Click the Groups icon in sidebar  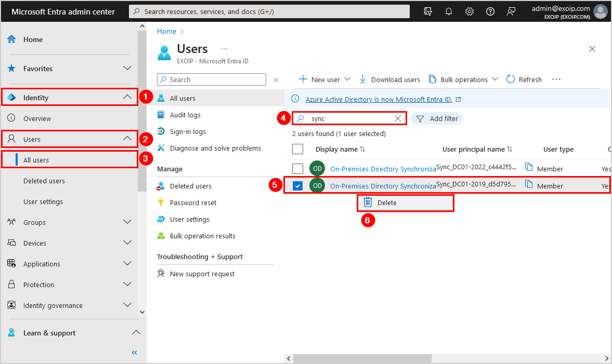pos(12,222)
